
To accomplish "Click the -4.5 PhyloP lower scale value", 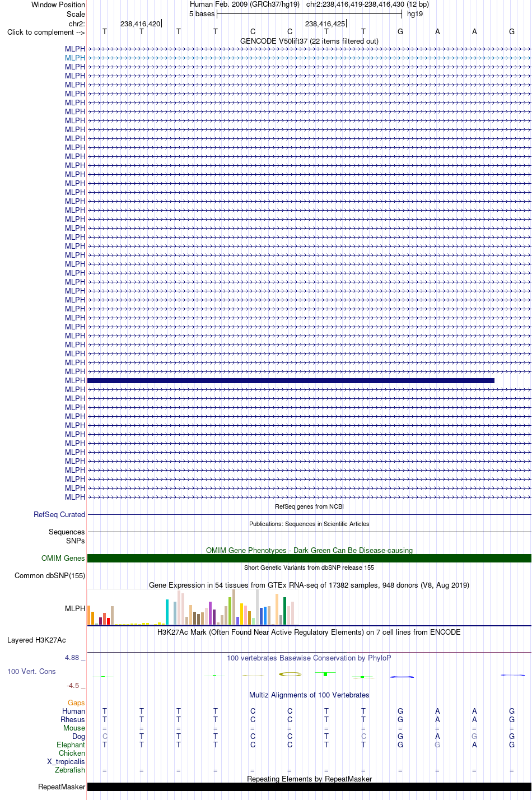I will tap(73, 685).
